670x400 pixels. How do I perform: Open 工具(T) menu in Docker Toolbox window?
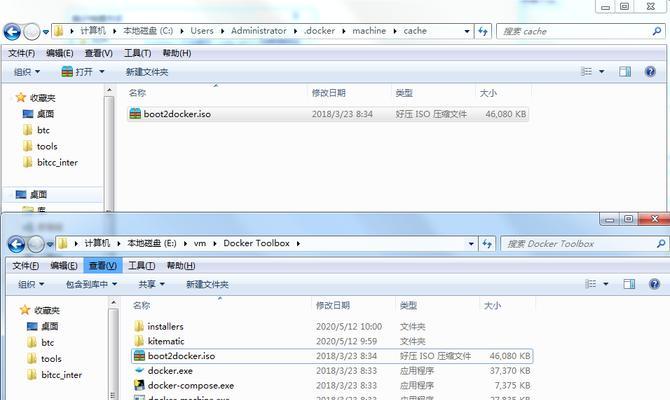(x=142, y=265)
